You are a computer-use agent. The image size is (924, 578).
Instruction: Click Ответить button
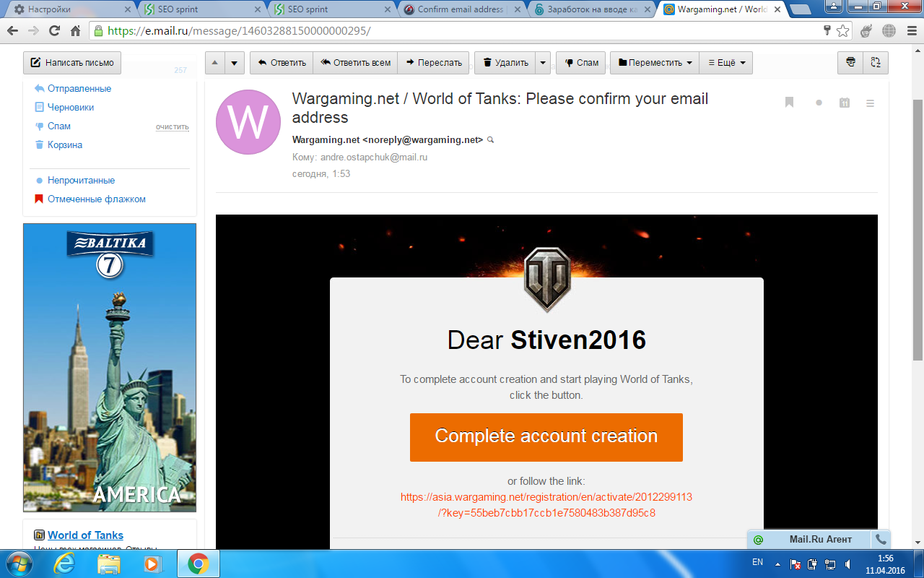coord(282,63)
